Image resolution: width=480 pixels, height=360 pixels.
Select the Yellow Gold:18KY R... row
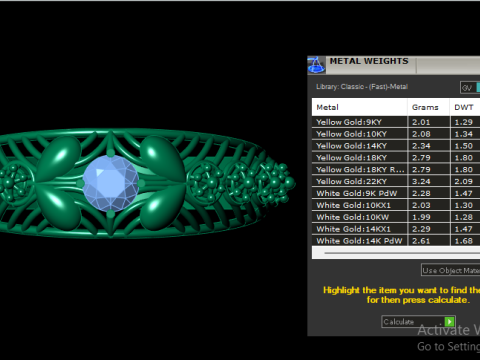point(396,169)
